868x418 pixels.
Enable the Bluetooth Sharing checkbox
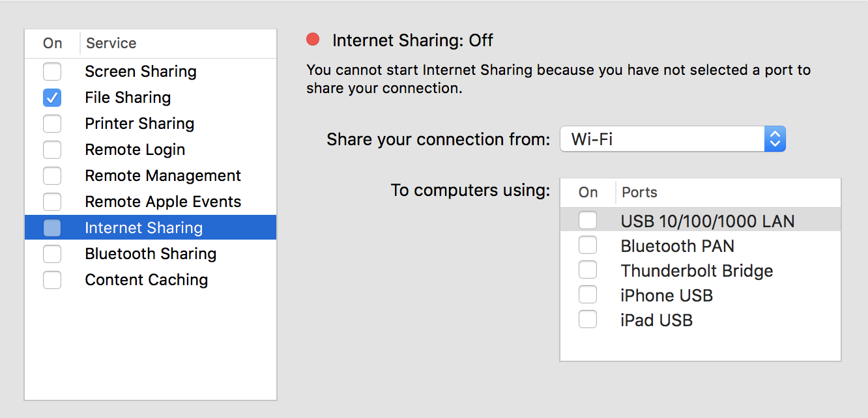52,254
